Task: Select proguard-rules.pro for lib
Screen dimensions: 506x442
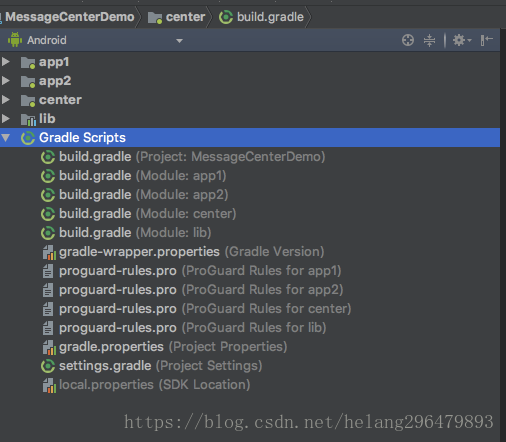Action: pyautogui.click(x=184, y=328)
